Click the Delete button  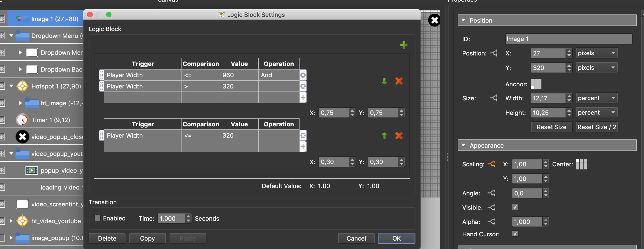coord(107,238)
